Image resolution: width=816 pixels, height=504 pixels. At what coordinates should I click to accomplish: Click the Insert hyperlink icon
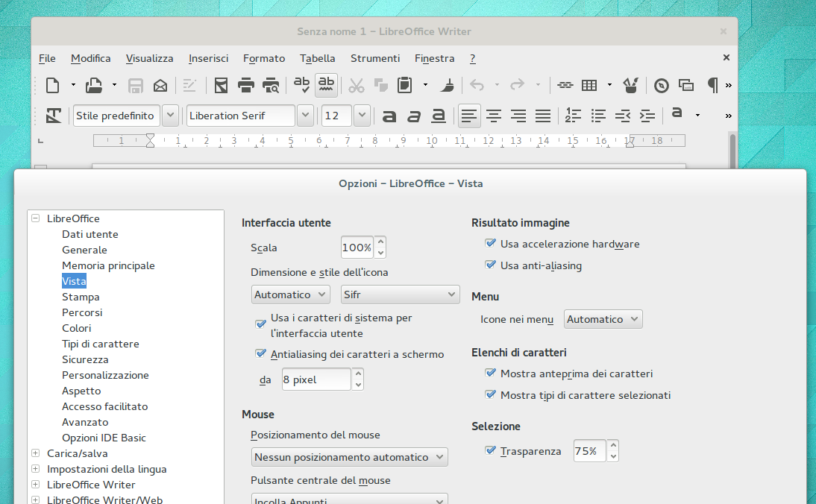tap(565, 85)
